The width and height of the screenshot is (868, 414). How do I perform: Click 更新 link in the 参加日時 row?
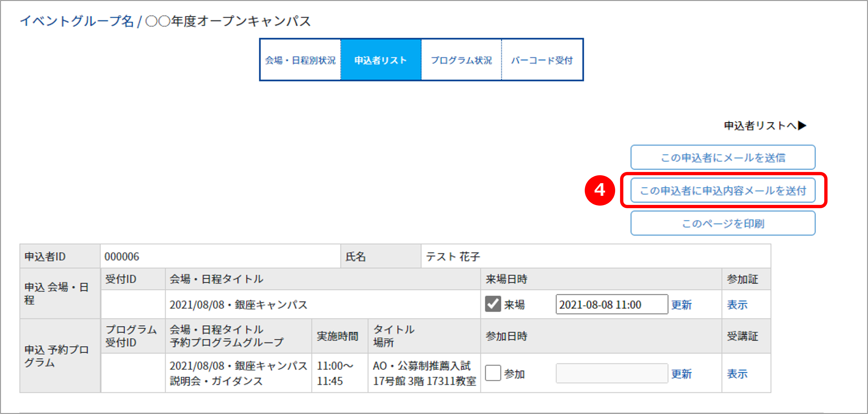681,374
